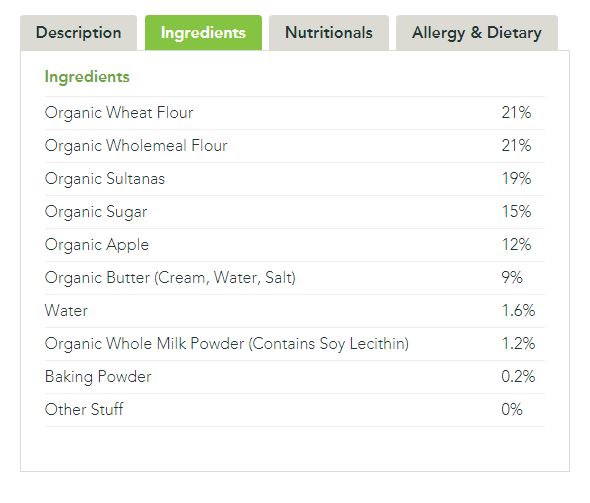
Task: Open the Nutritionals tab
Action: 329,33
